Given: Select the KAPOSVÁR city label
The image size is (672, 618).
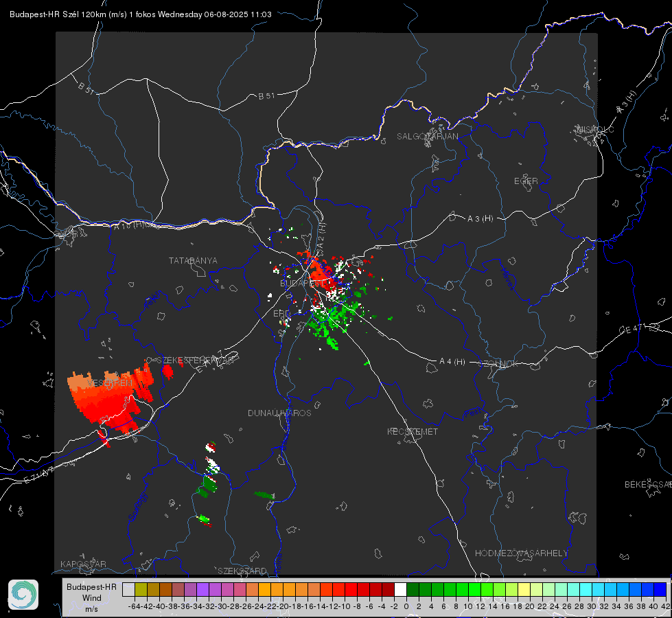Looking at the screenshot, I should pos(83,564).
